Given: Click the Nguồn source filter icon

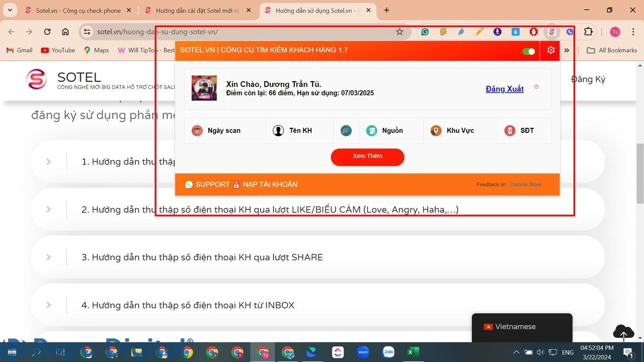Looking at the screenshot, I should 371,130.
